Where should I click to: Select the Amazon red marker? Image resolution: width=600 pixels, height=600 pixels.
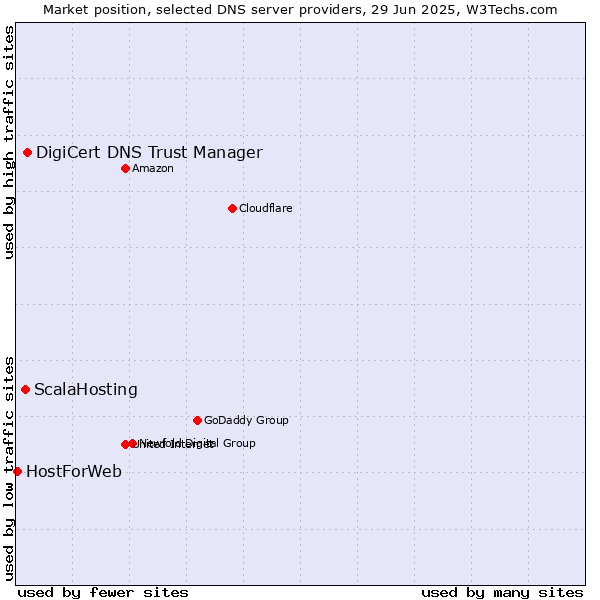[126, 168]
